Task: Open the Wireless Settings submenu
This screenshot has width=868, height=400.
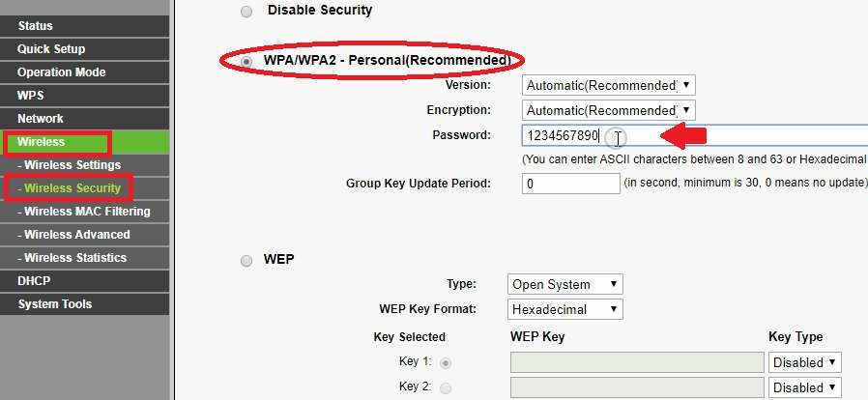Action: (x=72, y=165)
